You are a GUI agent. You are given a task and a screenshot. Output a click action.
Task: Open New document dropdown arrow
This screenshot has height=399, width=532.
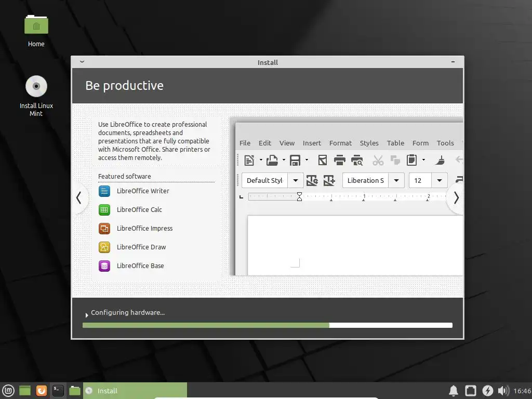coord(261,160)
